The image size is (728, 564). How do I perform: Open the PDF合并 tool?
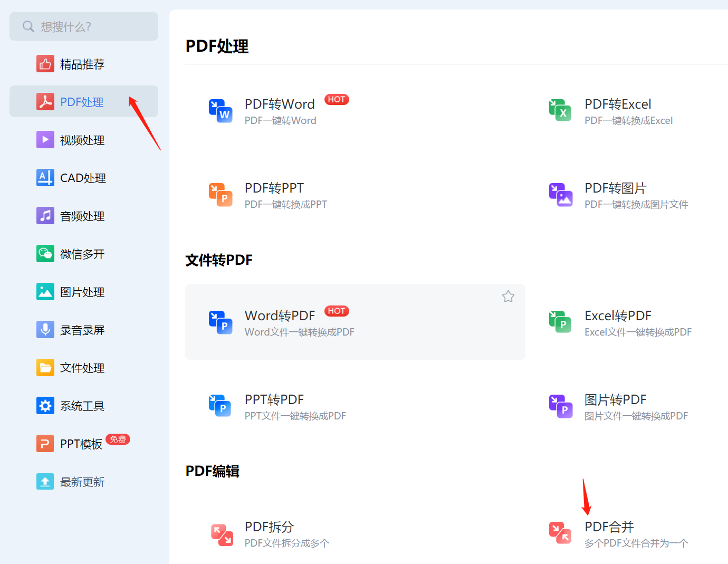tap(609, 527)
